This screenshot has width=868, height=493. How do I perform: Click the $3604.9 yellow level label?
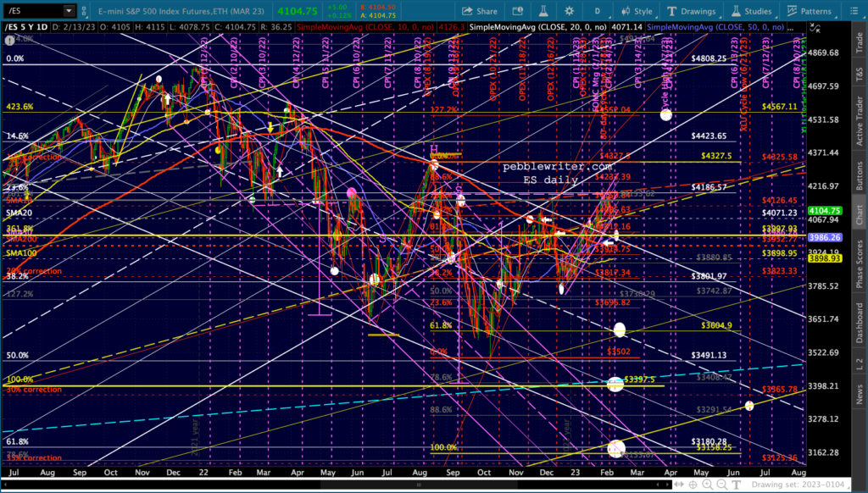tap(716, 325)
